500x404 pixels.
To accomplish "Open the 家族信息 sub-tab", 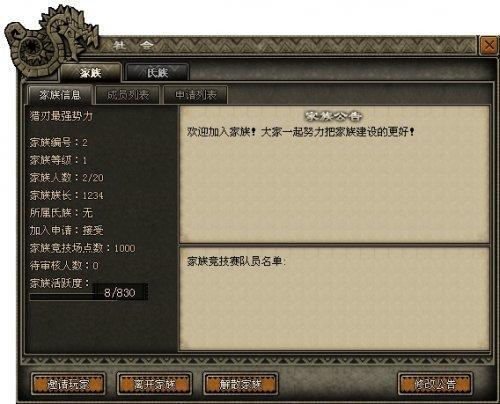I will (x=60, y=95).
